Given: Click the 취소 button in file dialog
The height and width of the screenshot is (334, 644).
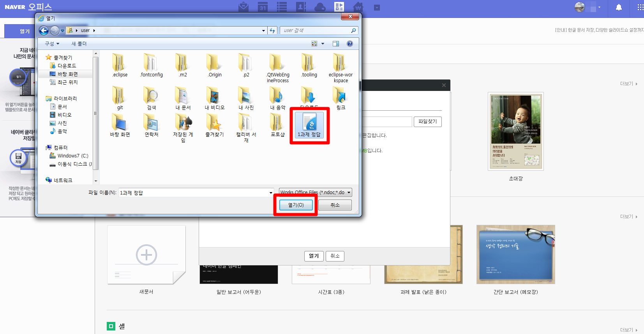Looking at the screenshot, I should [x=335, y=205].
